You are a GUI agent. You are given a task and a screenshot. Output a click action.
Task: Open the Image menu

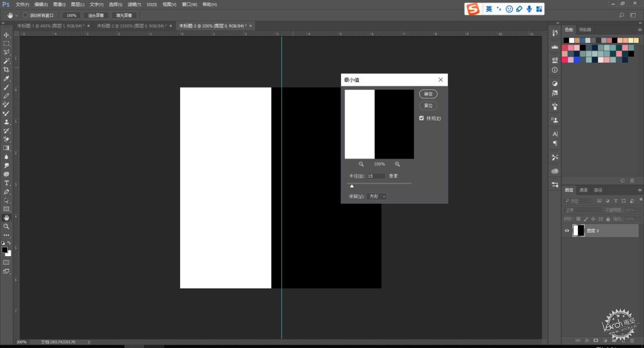[60, 5]
